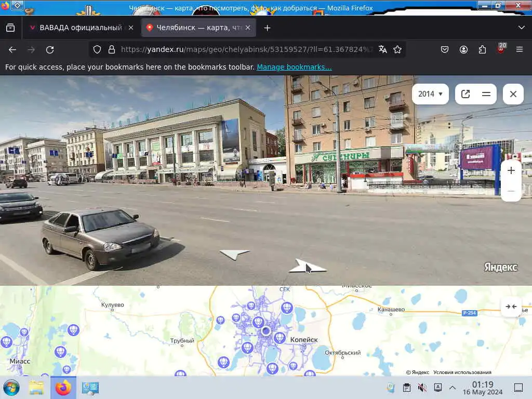Move panorama along the right arrow
This screenshot has width=532, height=399.
[x=308, y=267]
